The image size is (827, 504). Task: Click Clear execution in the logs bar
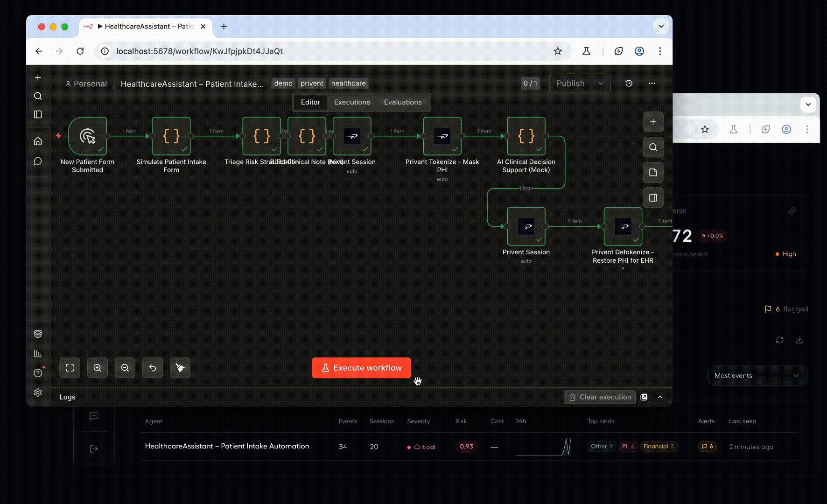[x=600, y=397]
